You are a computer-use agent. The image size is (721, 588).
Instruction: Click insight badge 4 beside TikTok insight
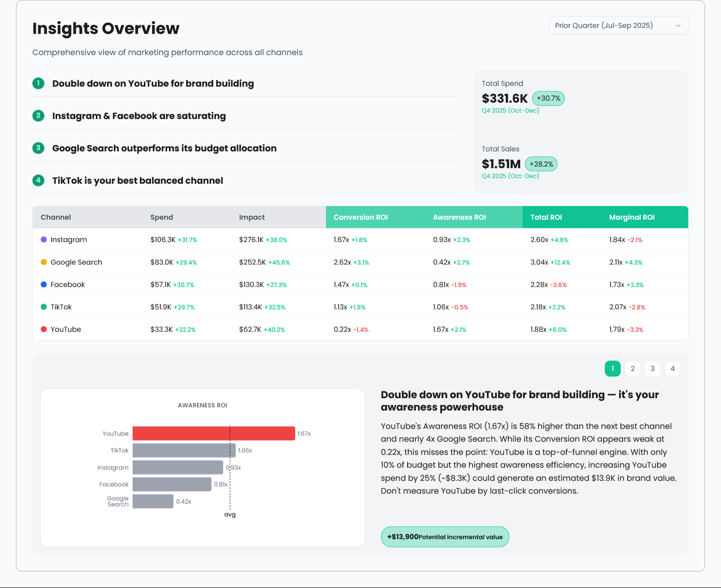pos(38,181)
